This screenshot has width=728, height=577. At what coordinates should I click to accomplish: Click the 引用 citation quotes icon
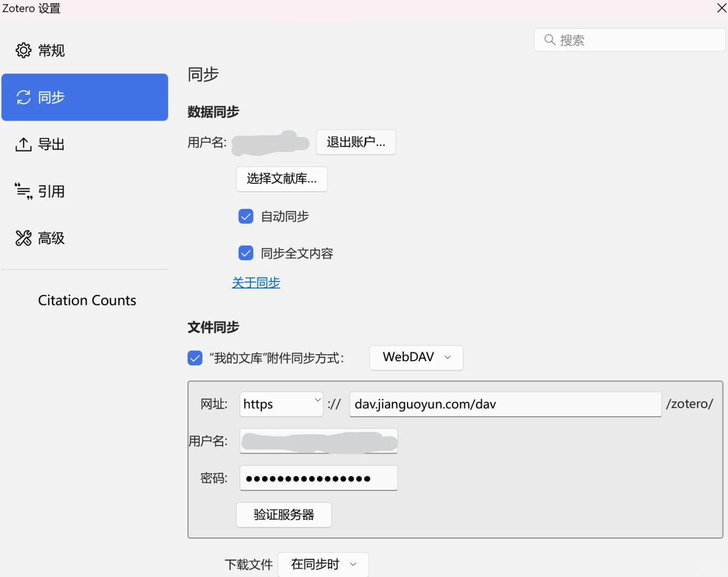click(x=24, y=191)
